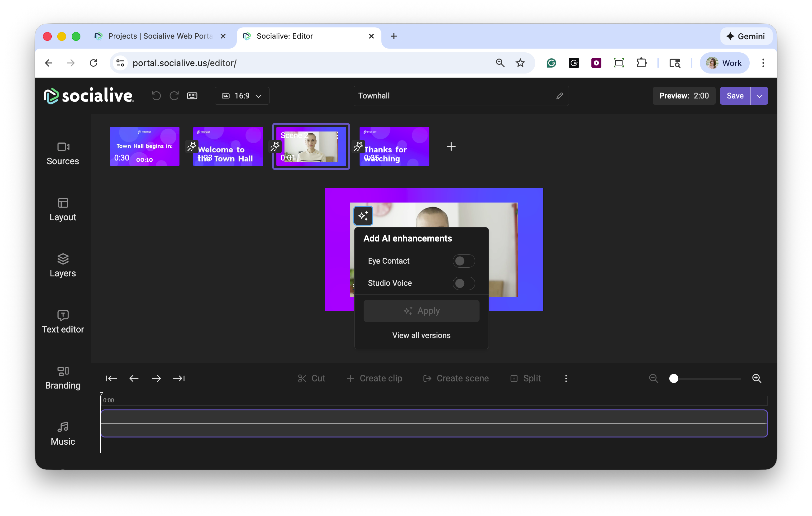Enable the Eye Contact toggle
The height and width of the screenshot is (516, 812).
click(463, 261)
